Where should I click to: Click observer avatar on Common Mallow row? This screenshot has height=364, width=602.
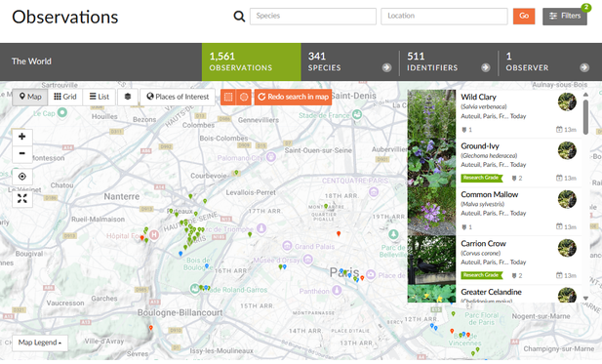click(567, 199)
